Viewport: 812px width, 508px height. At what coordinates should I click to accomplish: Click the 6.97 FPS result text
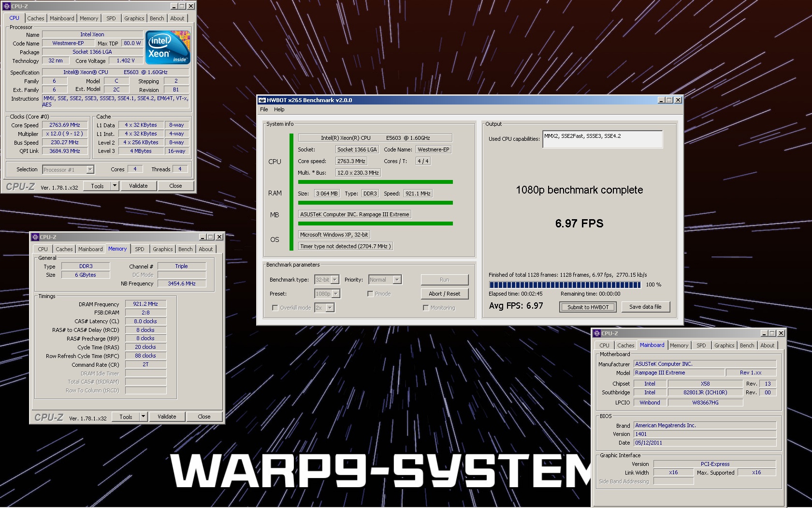pos(579,224)
